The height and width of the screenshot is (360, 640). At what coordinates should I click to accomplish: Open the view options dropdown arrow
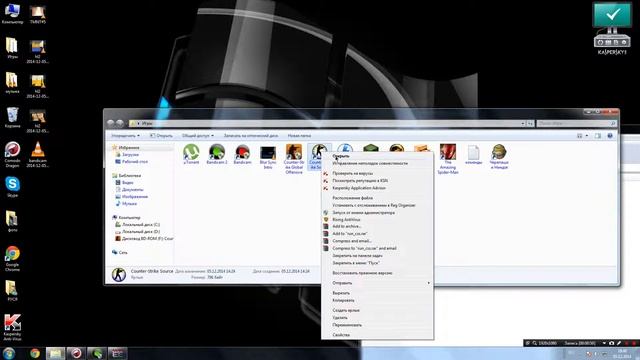[x=587, y=136]
